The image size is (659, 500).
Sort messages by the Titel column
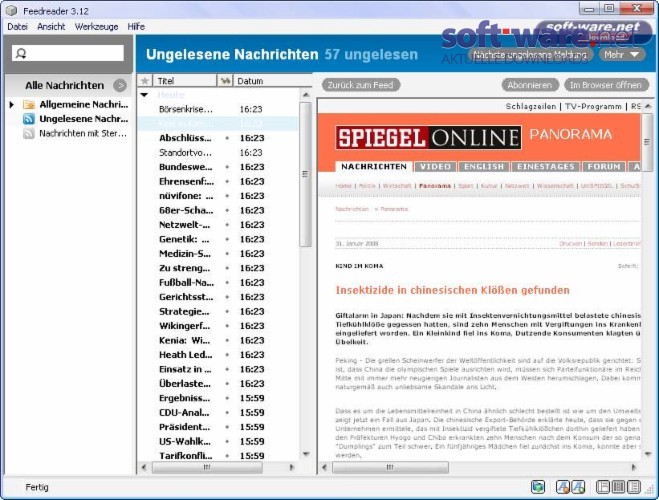184,81
